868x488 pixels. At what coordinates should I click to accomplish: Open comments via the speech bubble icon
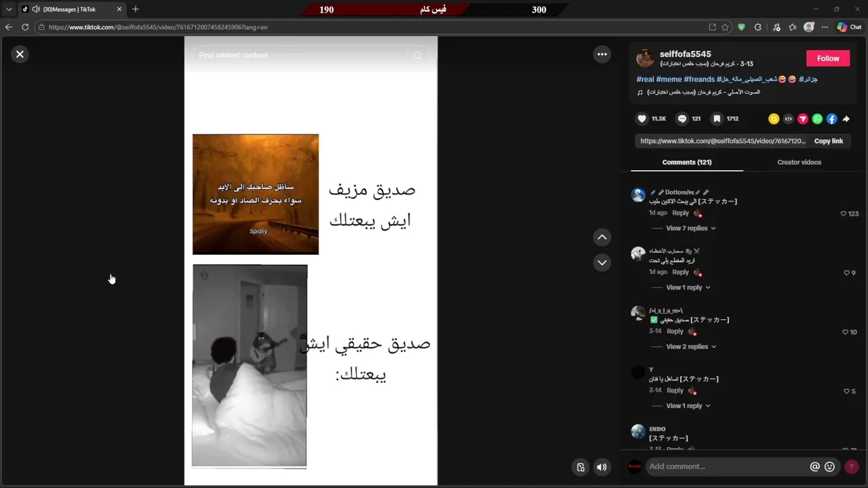pyautogui.click(x=682, y=119)
